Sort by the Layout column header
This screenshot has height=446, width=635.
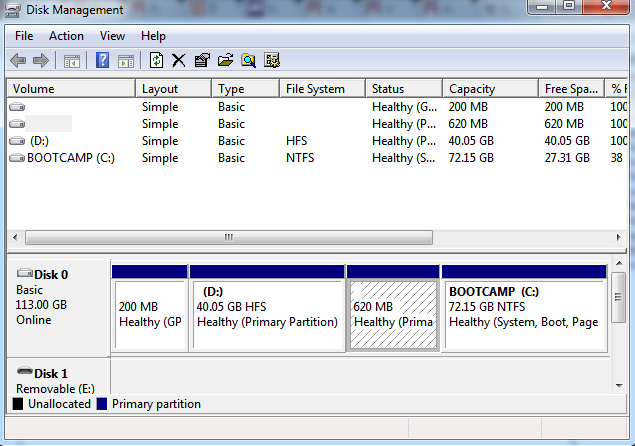(174, 89)
